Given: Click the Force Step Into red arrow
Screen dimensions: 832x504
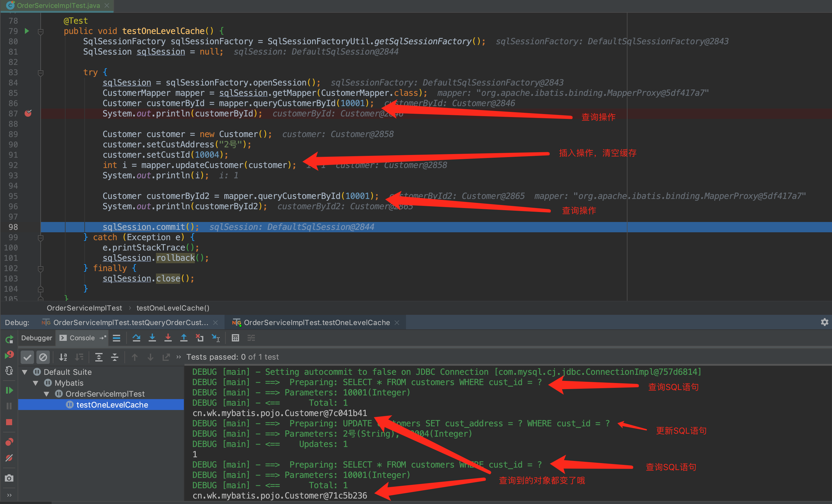Looking at the screenshot, I should (168, 338).
